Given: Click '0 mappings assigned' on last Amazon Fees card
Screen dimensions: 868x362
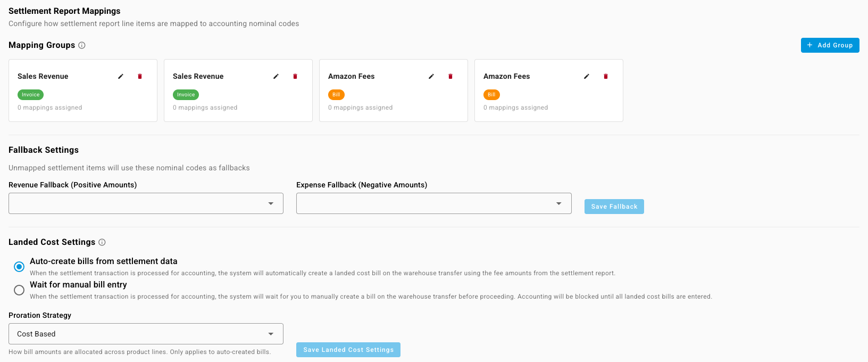Looking at the screenshot, I should click(x=516, y=108).
